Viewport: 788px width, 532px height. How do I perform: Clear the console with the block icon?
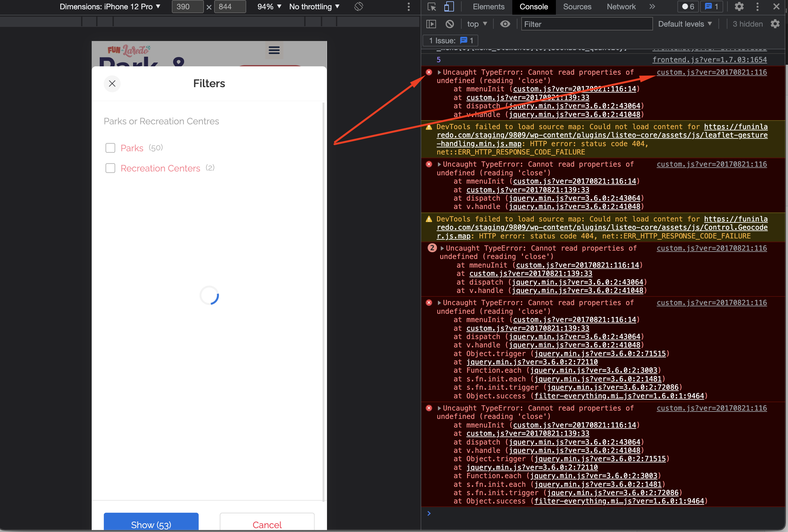449,24
